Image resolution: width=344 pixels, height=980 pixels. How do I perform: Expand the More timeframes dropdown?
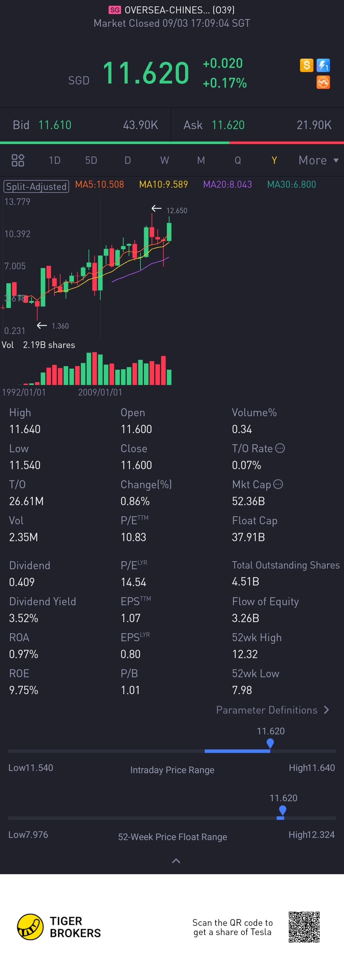point(318,160)
